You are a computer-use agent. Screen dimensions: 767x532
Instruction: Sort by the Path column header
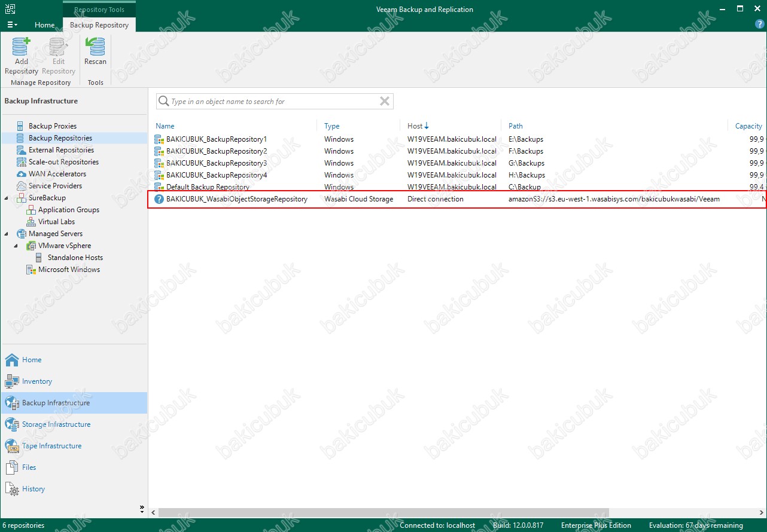[516, 126]
